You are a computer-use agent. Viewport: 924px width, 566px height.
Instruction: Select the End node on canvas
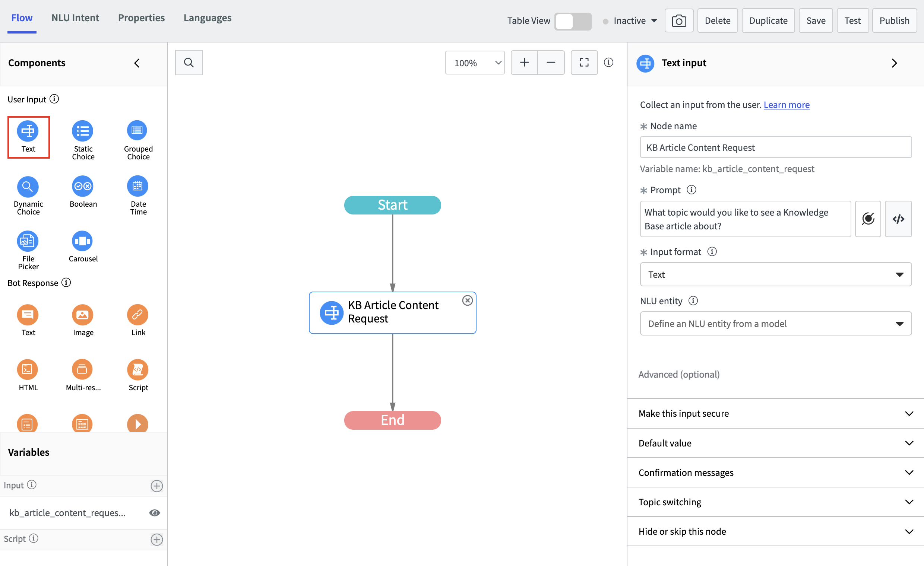coord(392,420)
